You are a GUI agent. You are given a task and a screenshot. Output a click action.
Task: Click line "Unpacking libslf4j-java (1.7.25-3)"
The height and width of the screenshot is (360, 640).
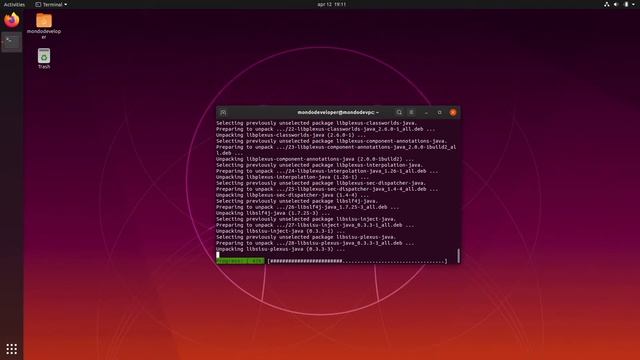tap(273, 213)
